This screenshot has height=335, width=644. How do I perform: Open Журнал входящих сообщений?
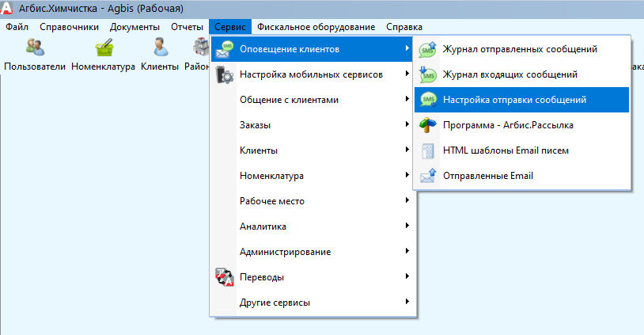[521, 74]
